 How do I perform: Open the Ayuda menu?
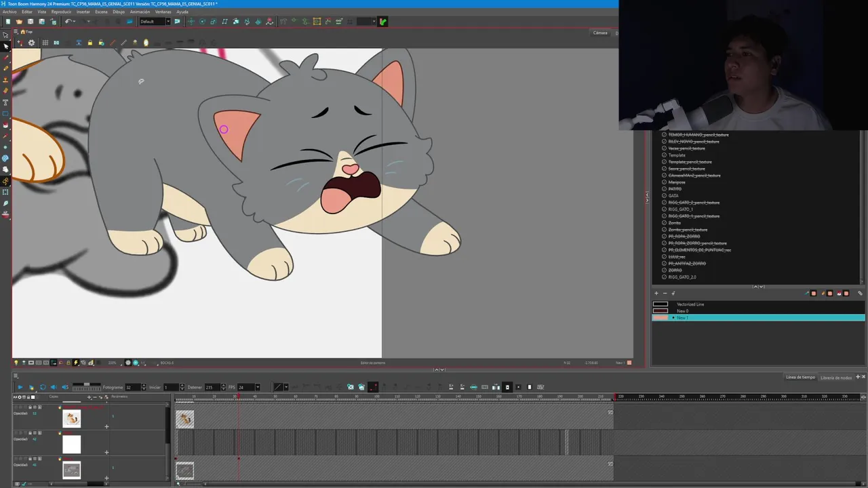[x=182, y=12]
